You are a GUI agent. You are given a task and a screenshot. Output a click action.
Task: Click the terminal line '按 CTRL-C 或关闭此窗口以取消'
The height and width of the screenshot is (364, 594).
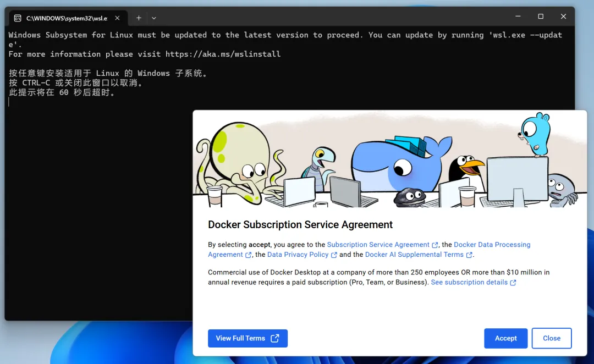click(76, 83)
